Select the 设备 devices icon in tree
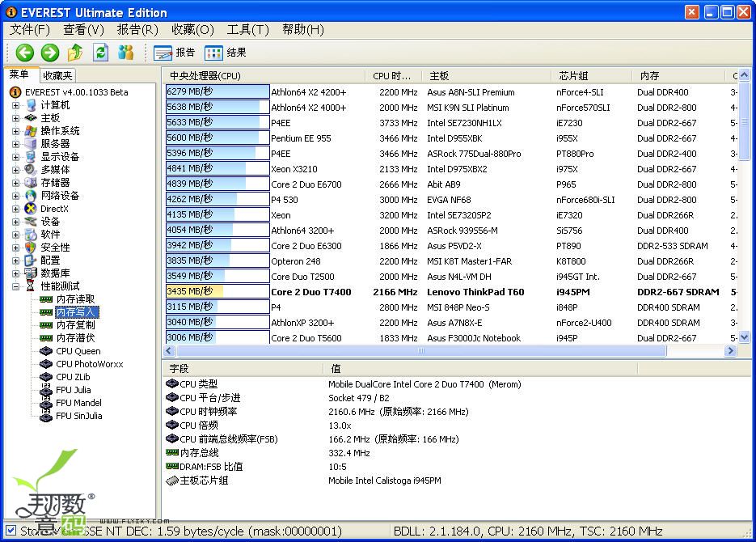 click(31, 222)
